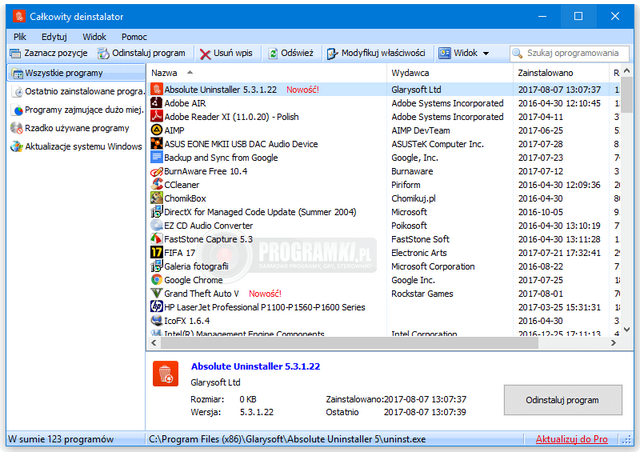
Task: Click the date 2017-06-25 for AIMP
Action: point(540,130)
